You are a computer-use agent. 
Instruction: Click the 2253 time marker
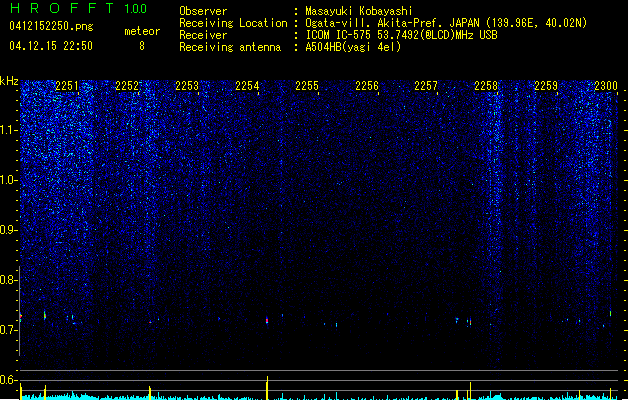187,86
